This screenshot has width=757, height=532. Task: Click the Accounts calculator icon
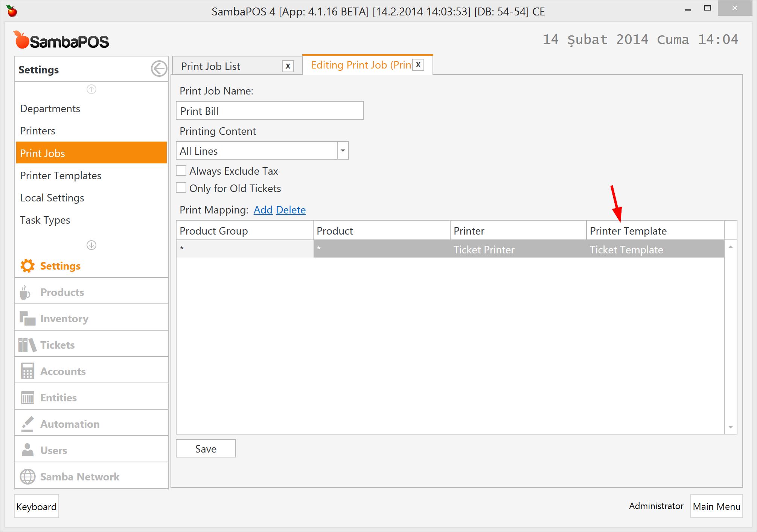coord(27,371)
